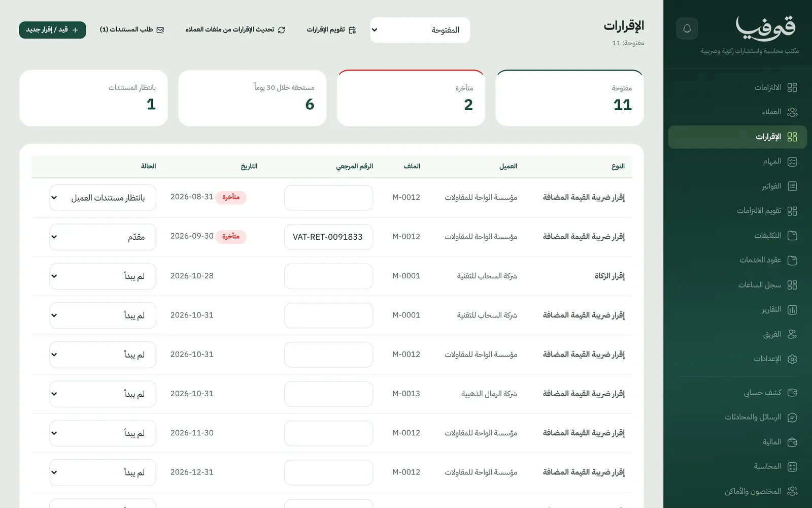Click the قيد / إقرار جديد button

pyautogui.click(x=53, y=30)
